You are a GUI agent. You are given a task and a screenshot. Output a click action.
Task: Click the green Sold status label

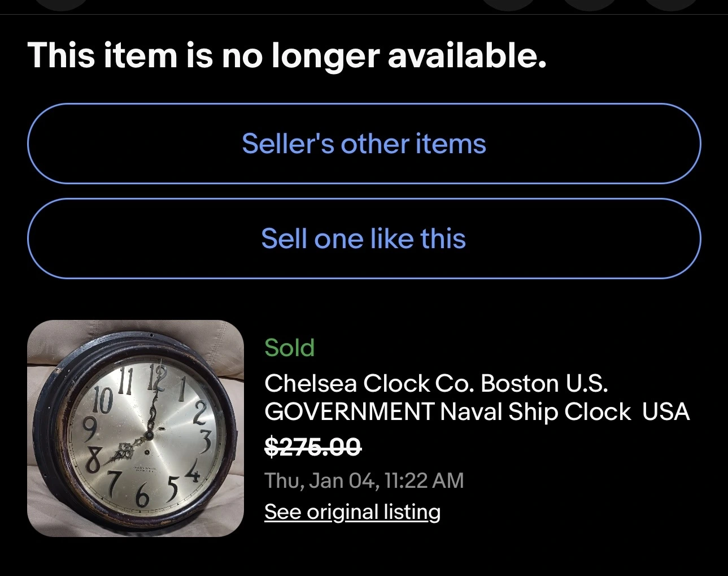pos(289,348)
